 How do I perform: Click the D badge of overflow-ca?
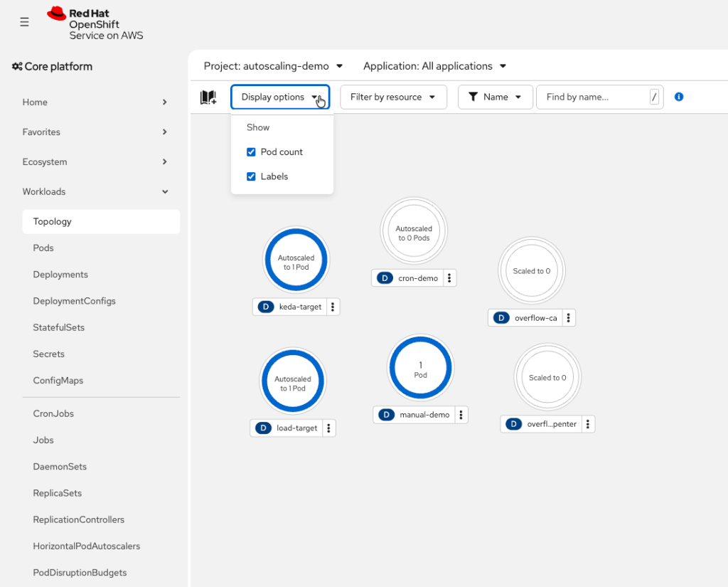pyautogui.click(x=501, y=318)
